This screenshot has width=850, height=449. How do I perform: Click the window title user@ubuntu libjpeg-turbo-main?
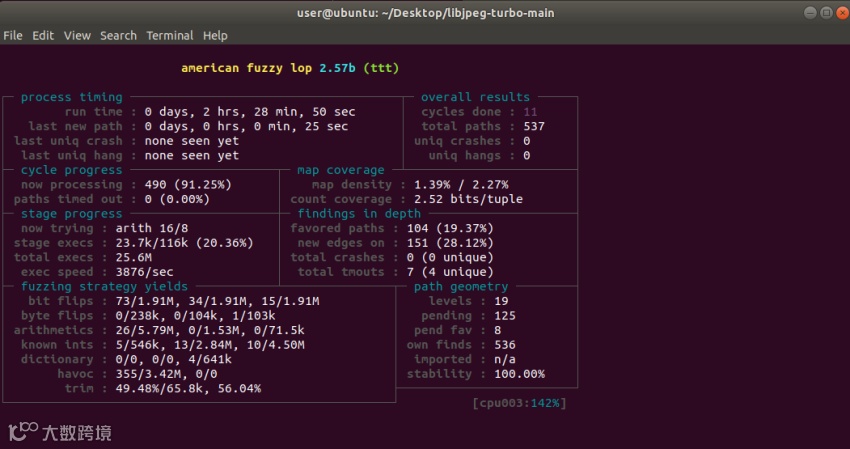coord(426,13)
